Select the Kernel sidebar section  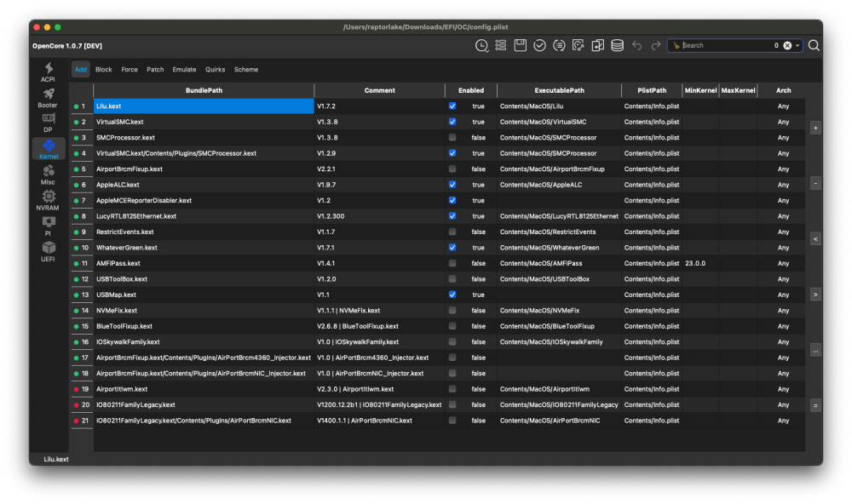[49, 149]
